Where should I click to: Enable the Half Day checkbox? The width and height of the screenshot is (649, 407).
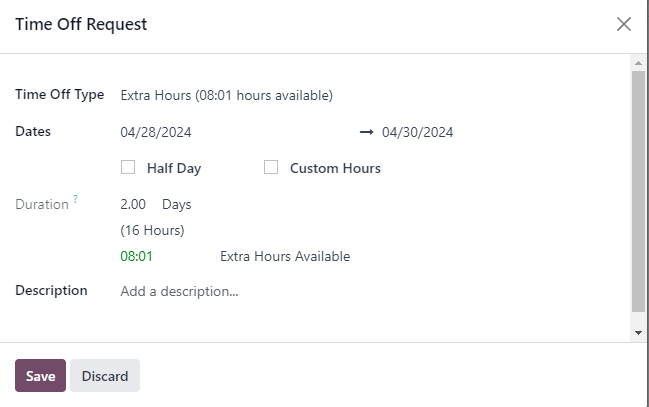click(128, 167)
